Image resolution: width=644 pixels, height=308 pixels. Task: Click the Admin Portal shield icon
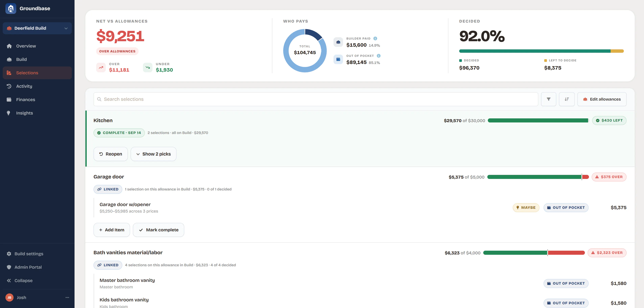tap(9, 267)
